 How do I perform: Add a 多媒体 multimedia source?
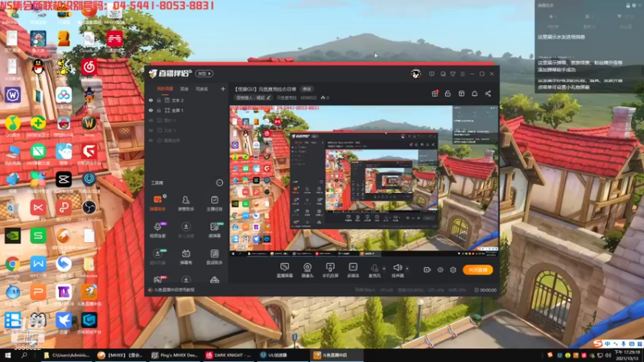353,270
